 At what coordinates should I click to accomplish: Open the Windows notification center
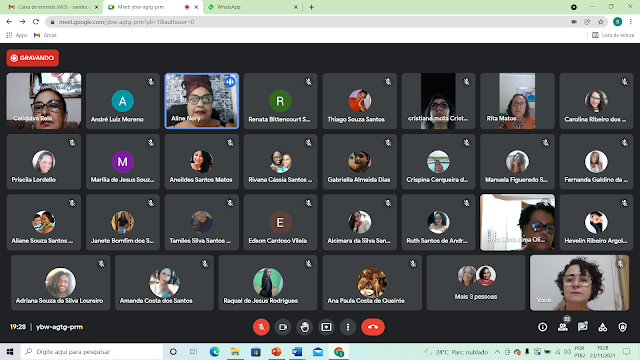coord(627,351)
